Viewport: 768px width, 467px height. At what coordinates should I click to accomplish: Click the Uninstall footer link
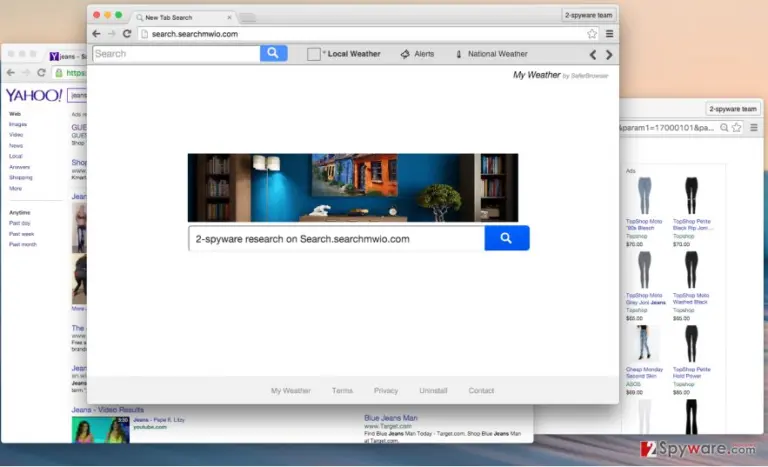coord(433,391)
